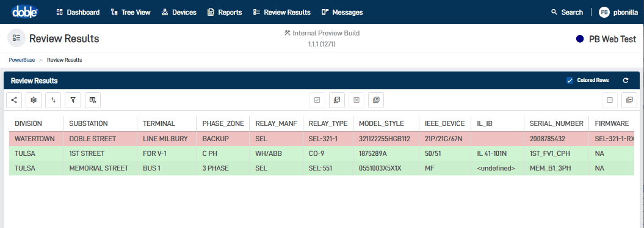
Task: Click the Search magnifier button
Action: (x=567, y=12)
